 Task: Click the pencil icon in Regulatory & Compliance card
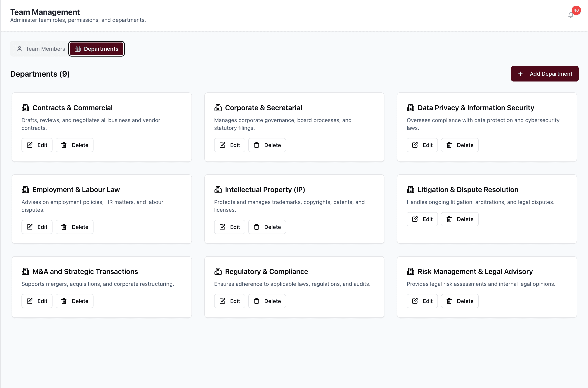pos(222,301)
